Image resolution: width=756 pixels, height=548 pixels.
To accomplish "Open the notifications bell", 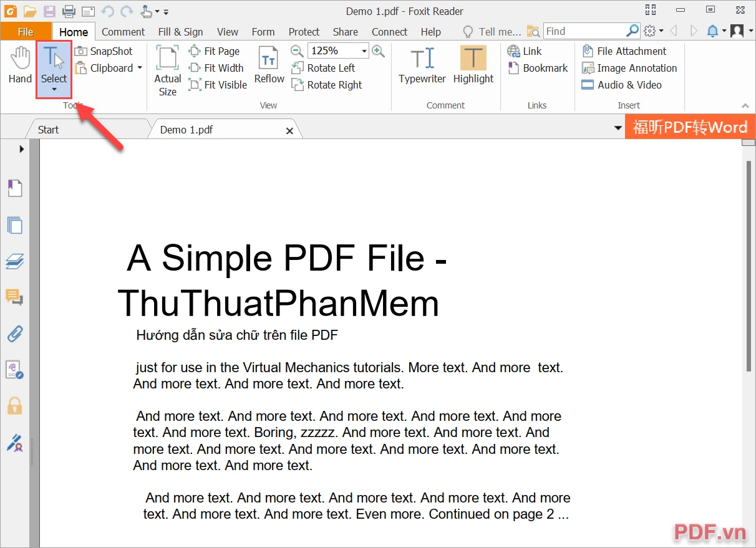I will coord(713,31).
